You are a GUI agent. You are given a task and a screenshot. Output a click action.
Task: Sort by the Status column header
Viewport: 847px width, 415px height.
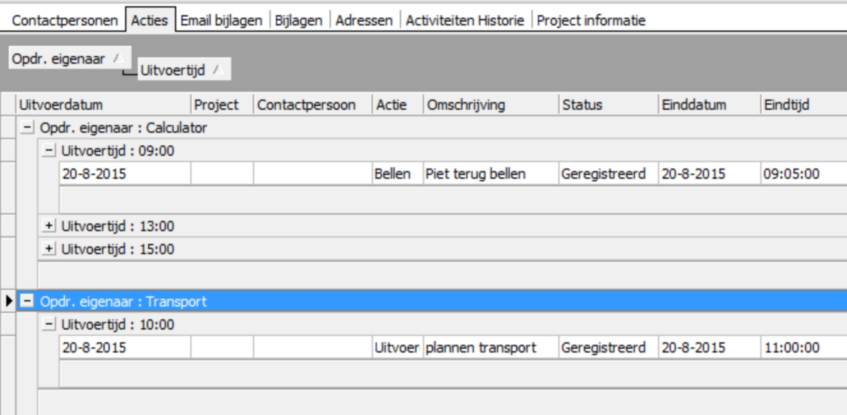tap(606, 105)
